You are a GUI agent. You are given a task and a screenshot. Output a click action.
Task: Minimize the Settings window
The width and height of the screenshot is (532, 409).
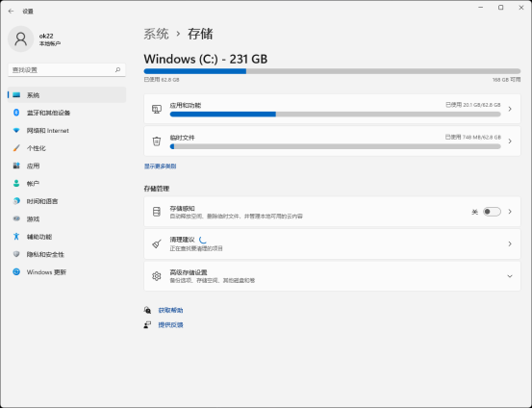pos(481,8)
